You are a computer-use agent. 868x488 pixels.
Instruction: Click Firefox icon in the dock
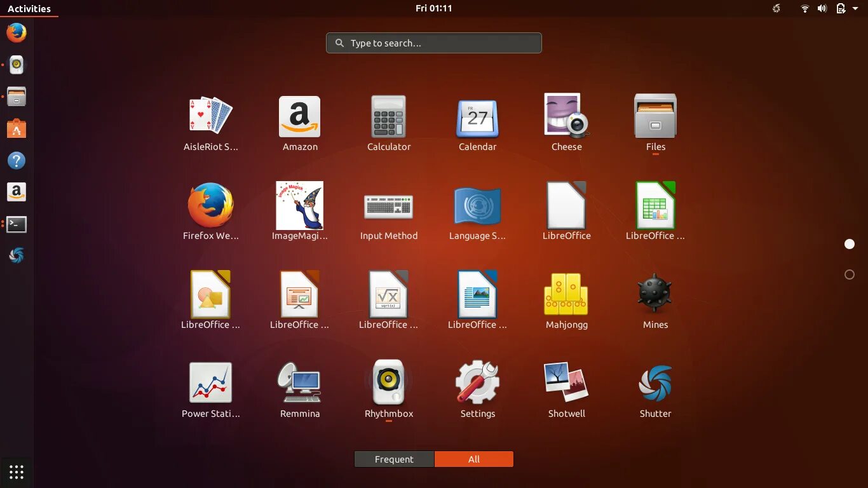(x=17, y=32)
